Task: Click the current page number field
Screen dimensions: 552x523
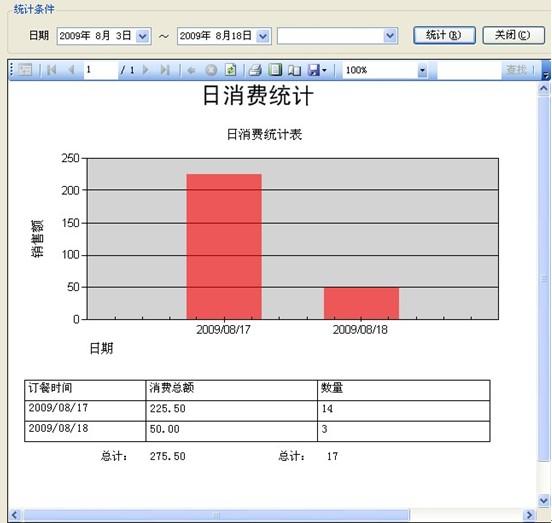Action: click(x=101, y=70)
